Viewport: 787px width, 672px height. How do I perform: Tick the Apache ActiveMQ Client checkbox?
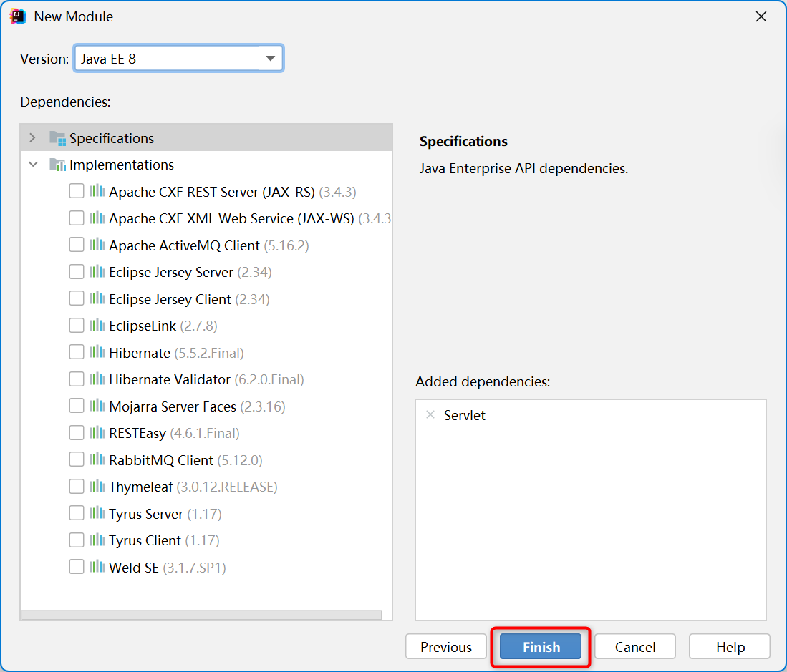(x=77, y=245)
